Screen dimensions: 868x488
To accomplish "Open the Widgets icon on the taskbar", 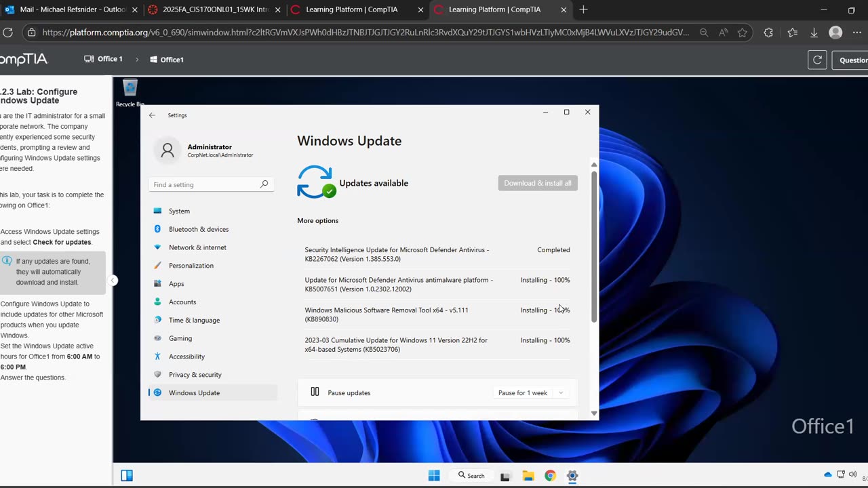I will 127,475.
